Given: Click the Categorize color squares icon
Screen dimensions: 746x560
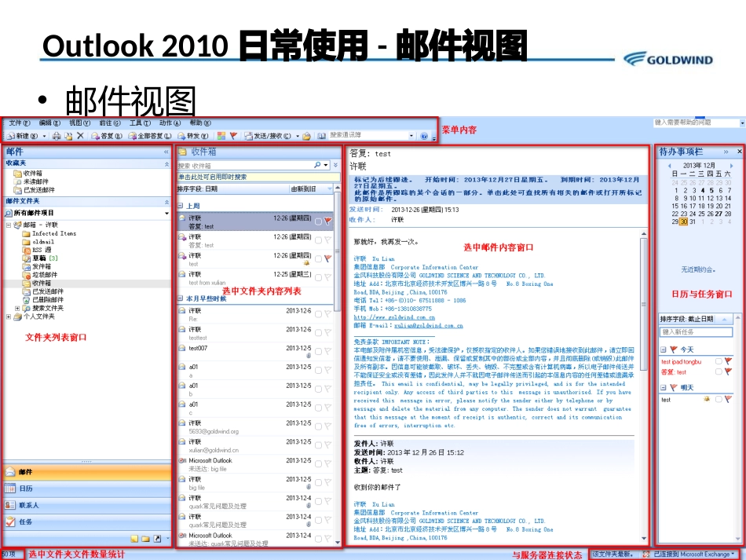Looking at the screenshot, I should pos(221,136).
